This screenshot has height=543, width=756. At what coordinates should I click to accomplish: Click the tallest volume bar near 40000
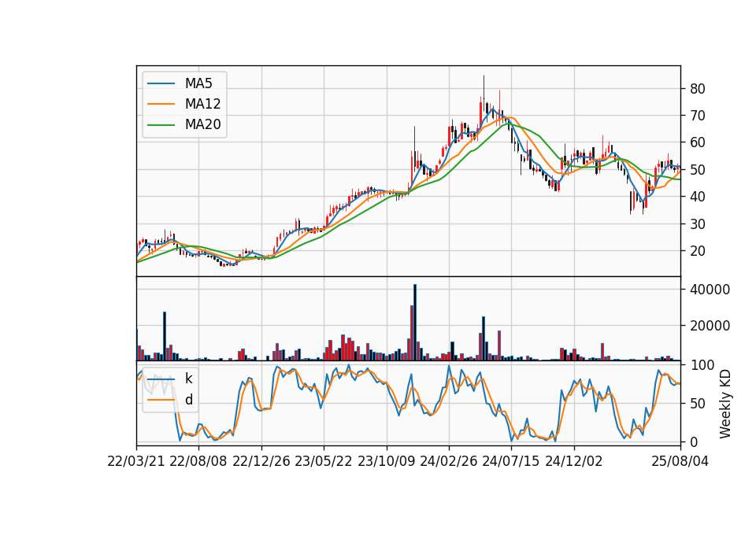click(x=415, y=323)
